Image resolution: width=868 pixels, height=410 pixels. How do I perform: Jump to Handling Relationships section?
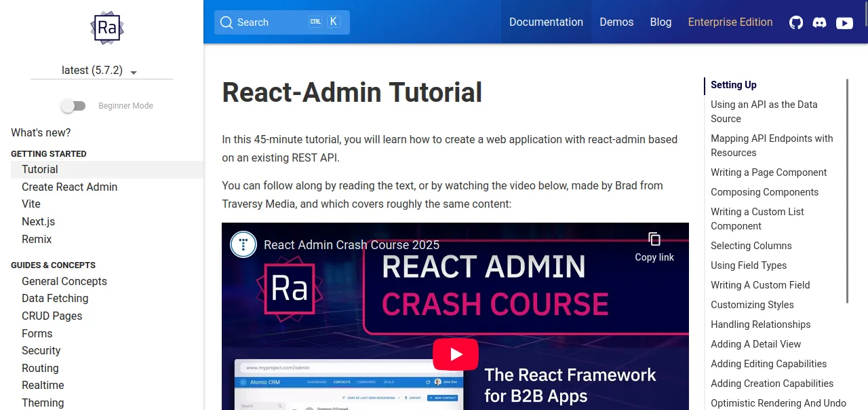[x=760, y=324]
